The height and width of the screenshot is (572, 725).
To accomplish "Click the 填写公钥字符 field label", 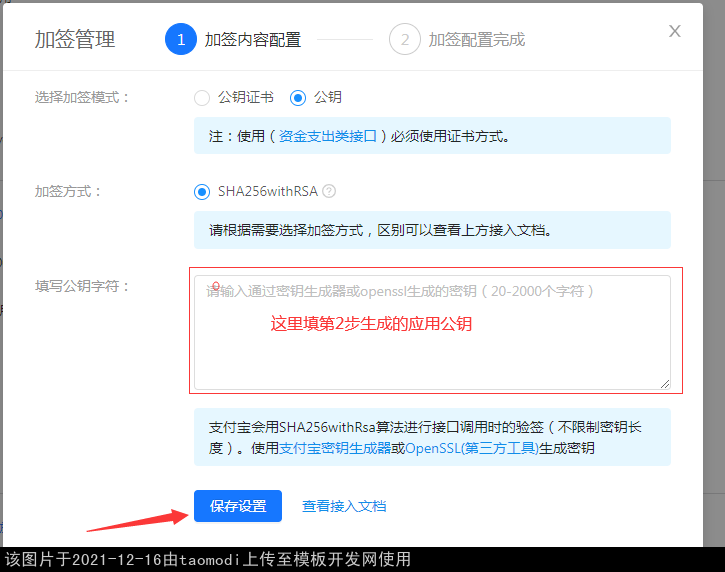I will [82, 286].
